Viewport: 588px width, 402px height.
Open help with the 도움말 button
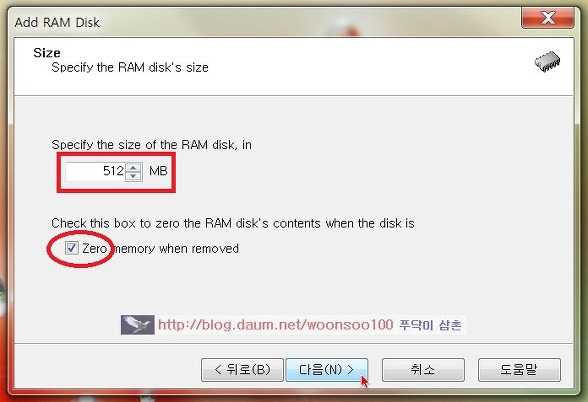[x=519, y=370]
